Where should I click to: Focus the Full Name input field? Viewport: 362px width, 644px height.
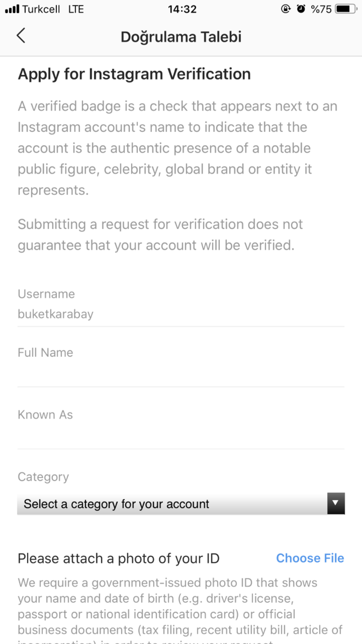point(181,375)
